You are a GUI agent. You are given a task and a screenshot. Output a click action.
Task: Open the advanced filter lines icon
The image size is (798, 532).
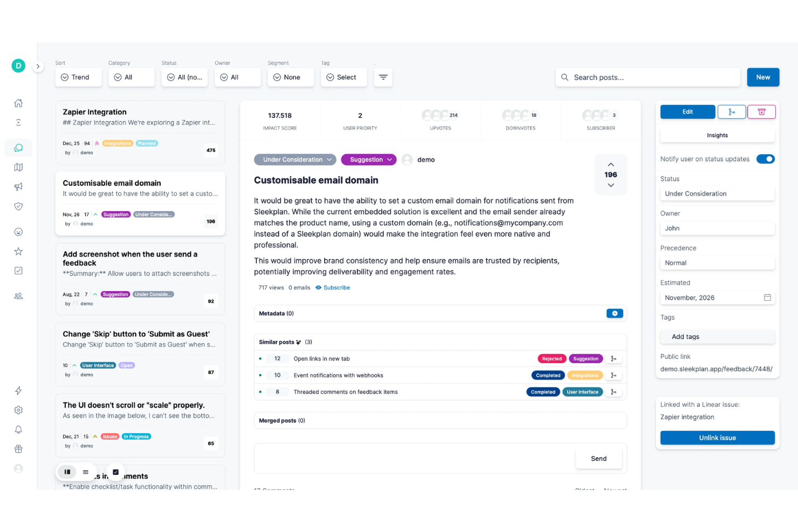click(383, 77)
